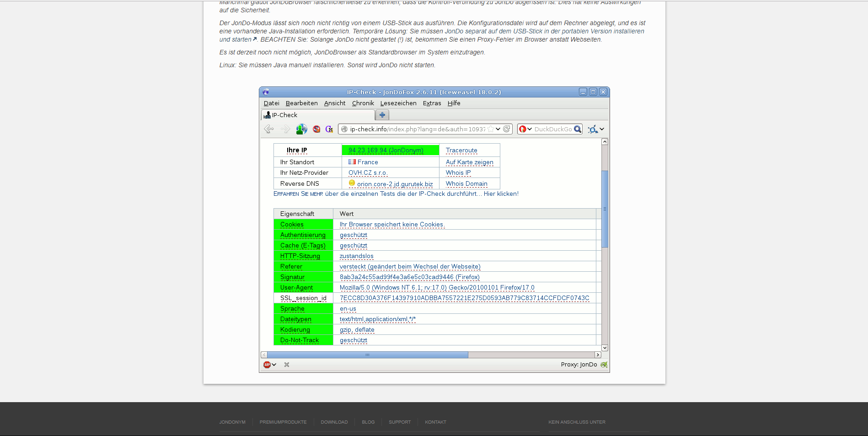This screenshot has width=868, height=436.
Task: Click the Referer property cell
Action: click(x=303, y=266)
